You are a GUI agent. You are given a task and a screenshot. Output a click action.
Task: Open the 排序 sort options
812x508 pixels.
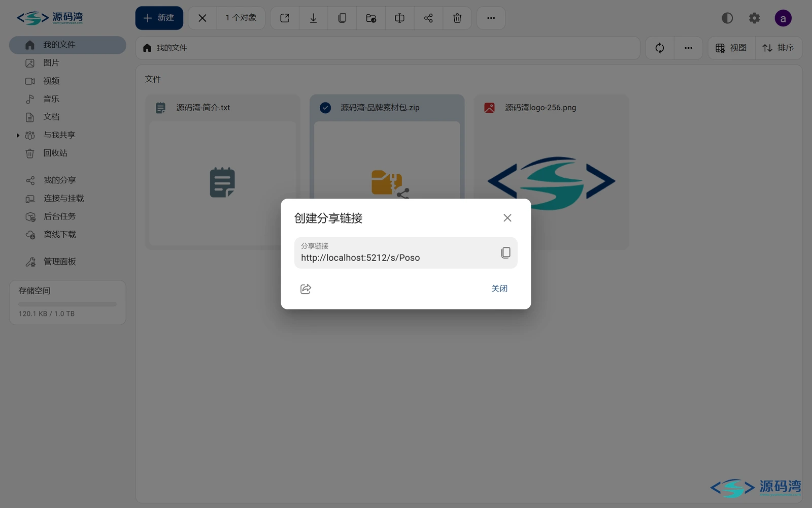coord(779,48)
